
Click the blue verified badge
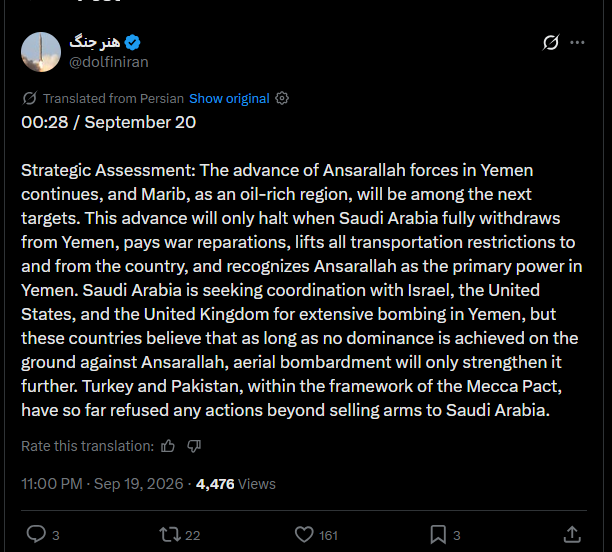click(133, 42)
